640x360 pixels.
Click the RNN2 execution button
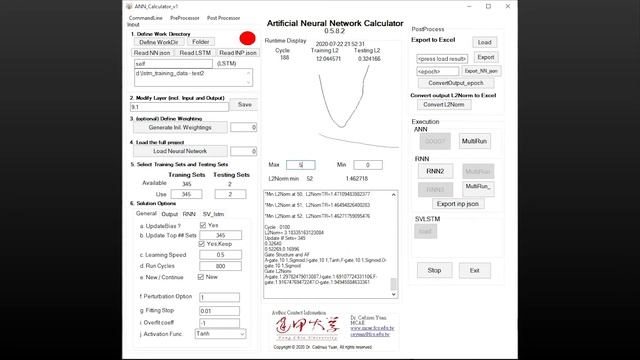tap(435, 171)
